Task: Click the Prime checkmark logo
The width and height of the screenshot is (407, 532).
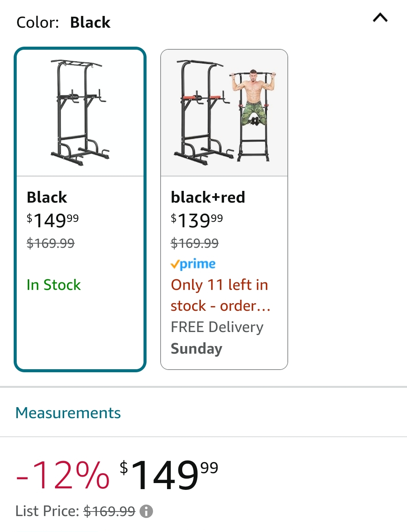Action: coord(193,264)
